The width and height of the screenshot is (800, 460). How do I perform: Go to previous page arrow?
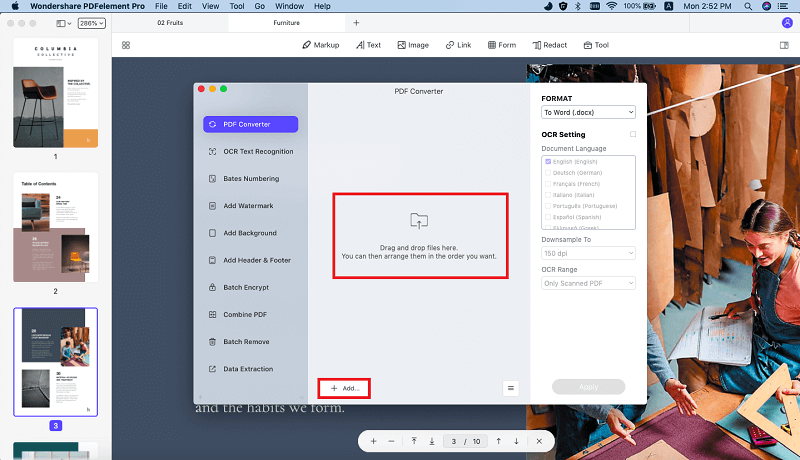(498, 441)
